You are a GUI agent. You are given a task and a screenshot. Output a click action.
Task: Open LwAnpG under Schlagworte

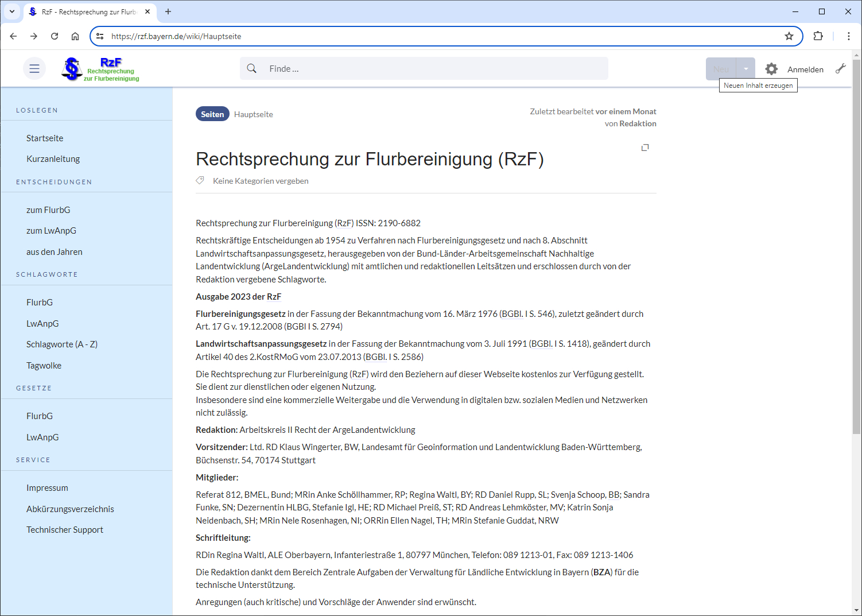click(42, 324)
